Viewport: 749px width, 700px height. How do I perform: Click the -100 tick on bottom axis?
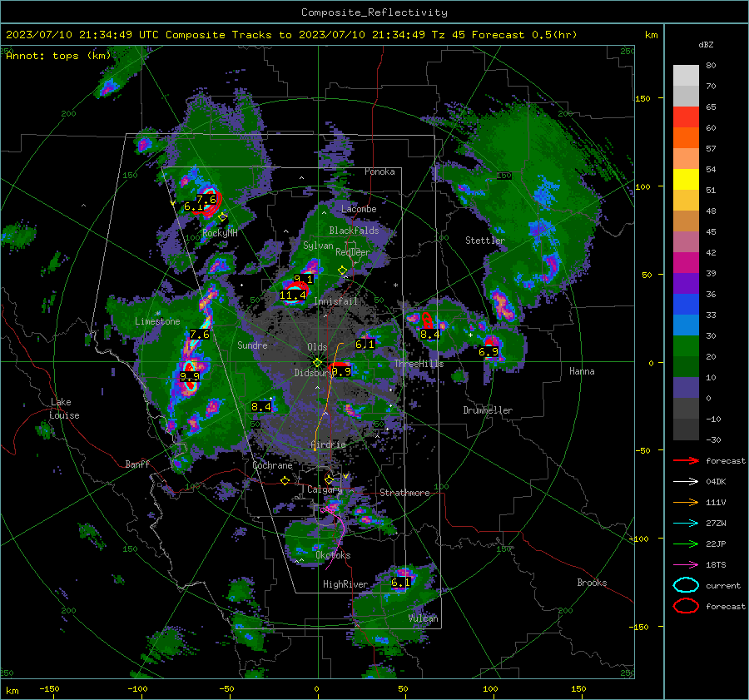[x=137, y=688]
